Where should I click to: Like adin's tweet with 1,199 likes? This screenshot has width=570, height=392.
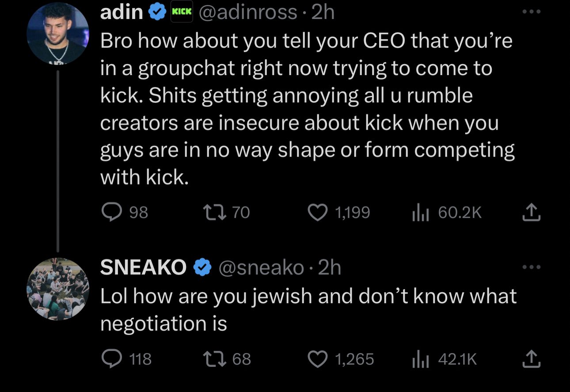(339, 213)
